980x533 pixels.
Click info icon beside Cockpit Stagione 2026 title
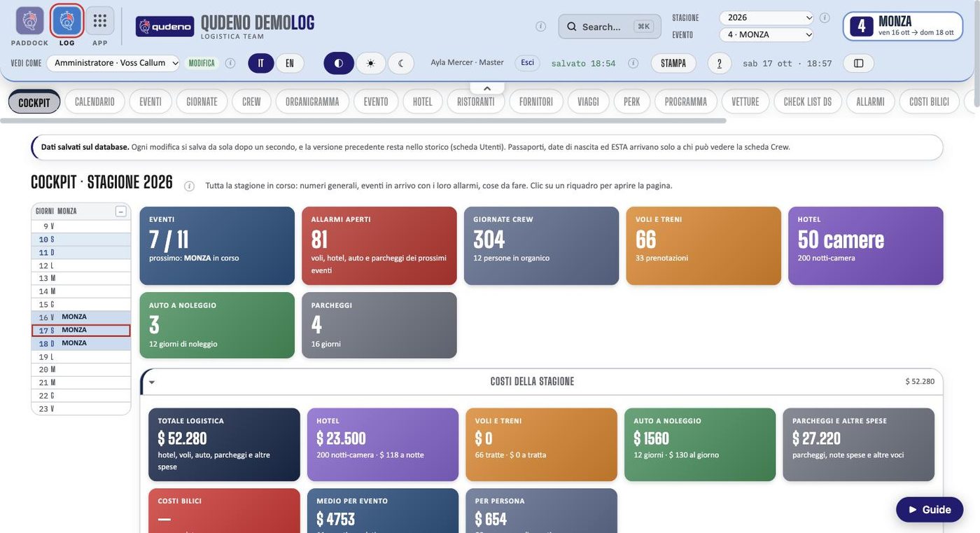pos(189,186)
